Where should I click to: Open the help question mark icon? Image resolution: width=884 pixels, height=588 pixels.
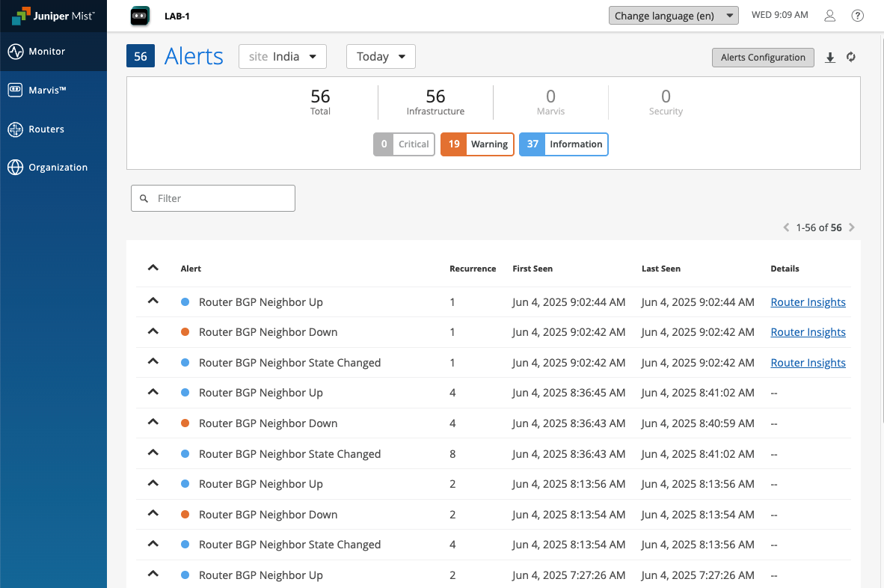[x=857, y=16]
